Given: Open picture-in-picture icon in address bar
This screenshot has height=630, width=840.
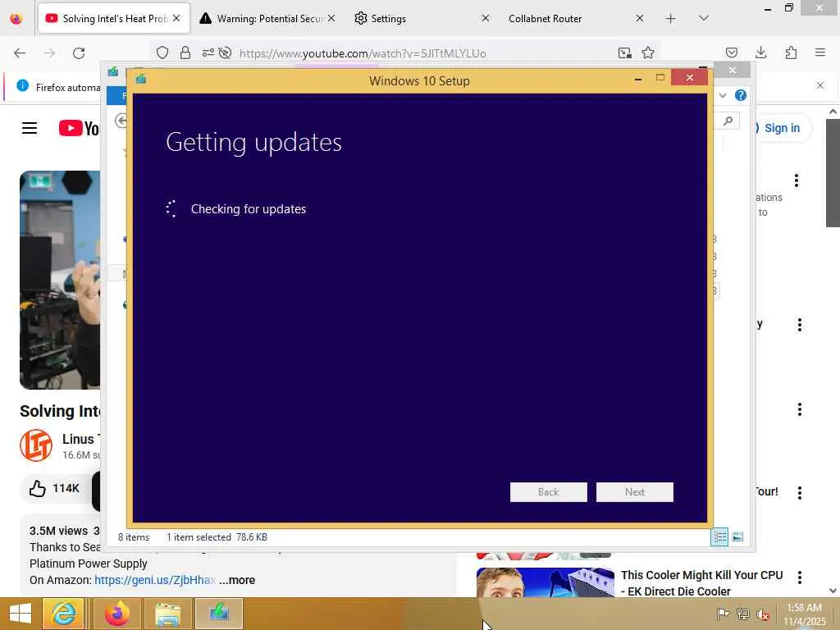Looking at the screenshot, I should click(x=624, y=52).
